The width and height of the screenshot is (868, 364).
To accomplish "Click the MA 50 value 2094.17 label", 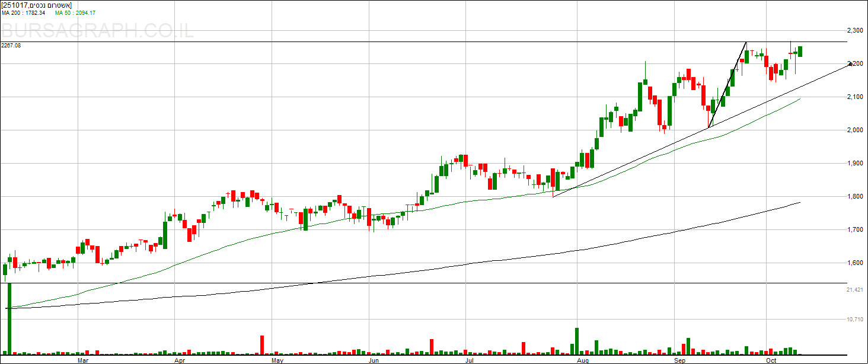I will click(x=75, y=12).
